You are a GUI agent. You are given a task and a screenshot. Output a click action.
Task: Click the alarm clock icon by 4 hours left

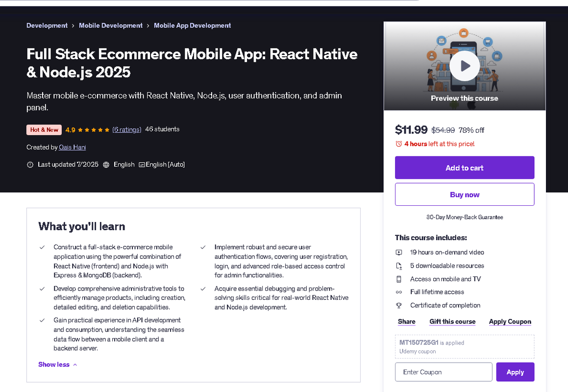[398, 144]
